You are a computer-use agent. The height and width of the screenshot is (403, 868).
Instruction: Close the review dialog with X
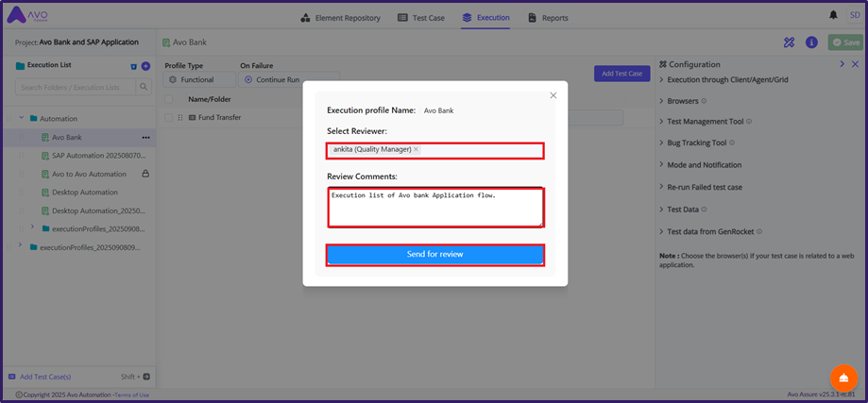(x=553, y=95)
